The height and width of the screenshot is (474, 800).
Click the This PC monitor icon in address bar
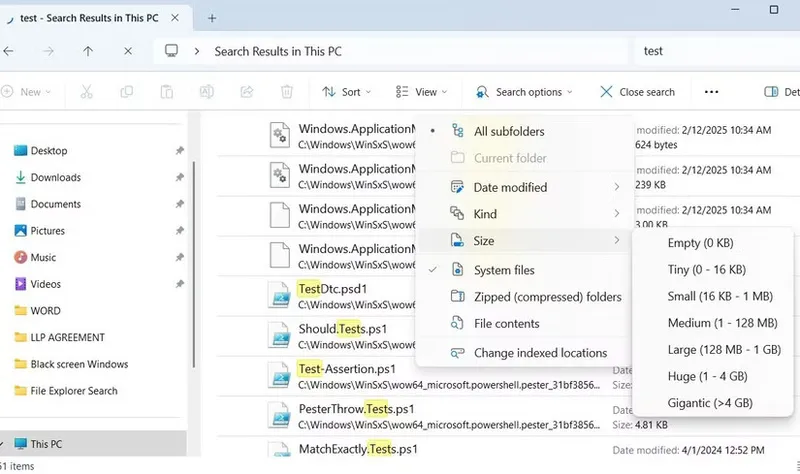171,51
